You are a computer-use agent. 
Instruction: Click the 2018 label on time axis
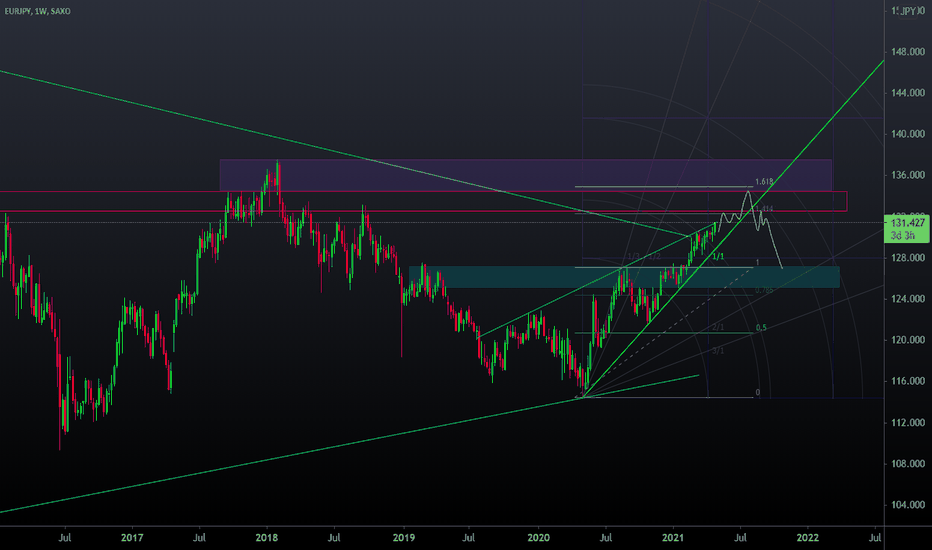coord(266,538)
